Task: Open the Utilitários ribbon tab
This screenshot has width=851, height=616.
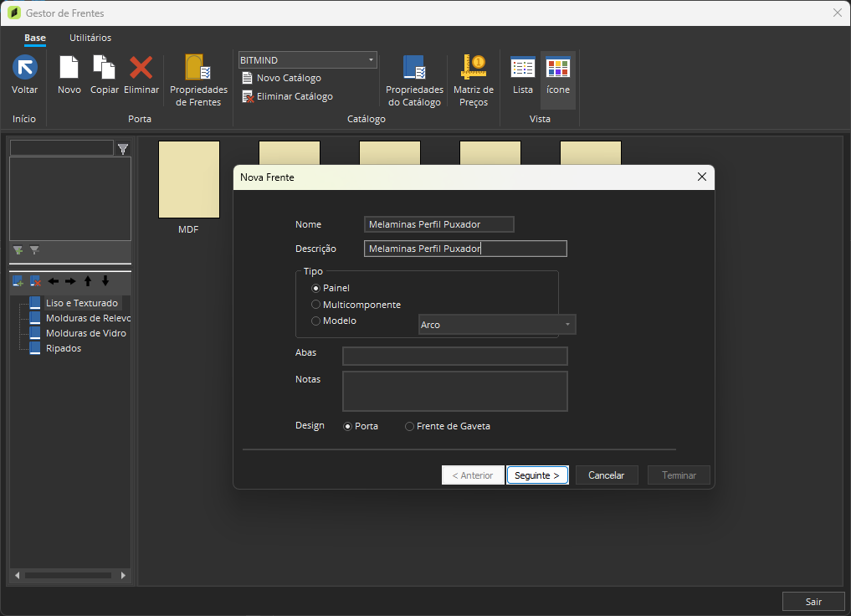Action: (x=90, y=38)
